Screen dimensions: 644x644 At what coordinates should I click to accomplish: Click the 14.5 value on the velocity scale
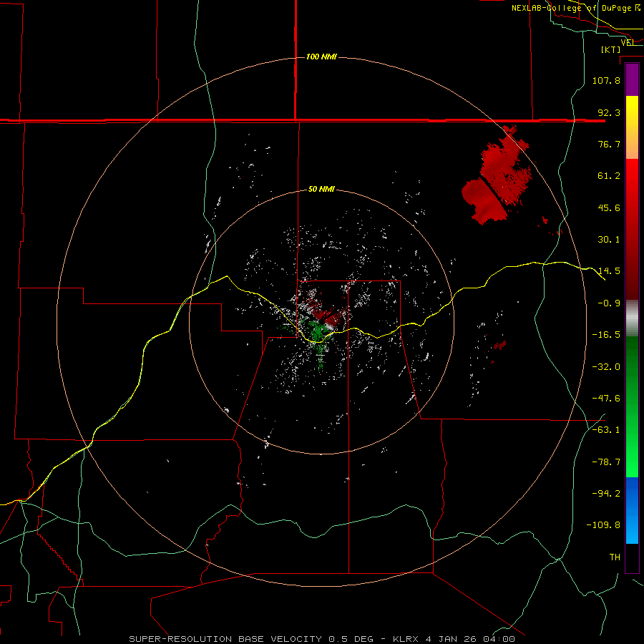click(x=609, y=271)
